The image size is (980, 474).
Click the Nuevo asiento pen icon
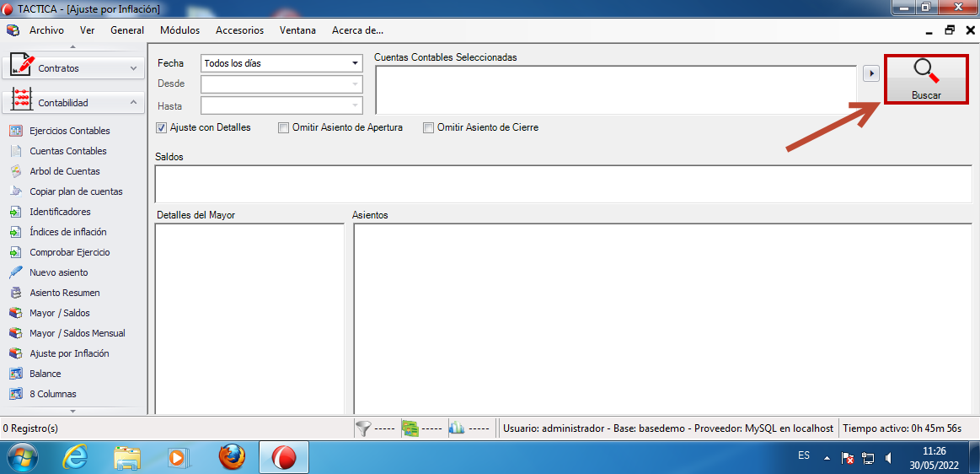pyautogui.click(x=16, y=272)
